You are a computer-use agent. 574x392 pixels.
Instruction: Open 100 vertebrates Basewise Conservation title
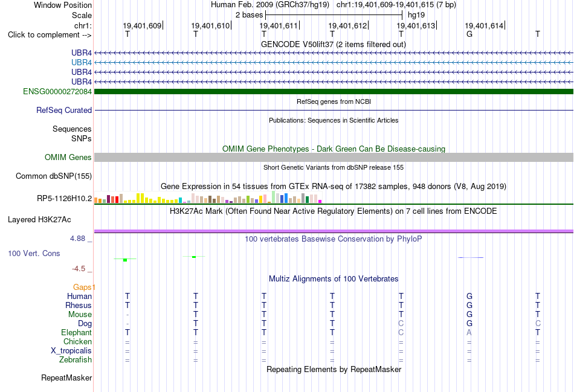tap(334, 239)
